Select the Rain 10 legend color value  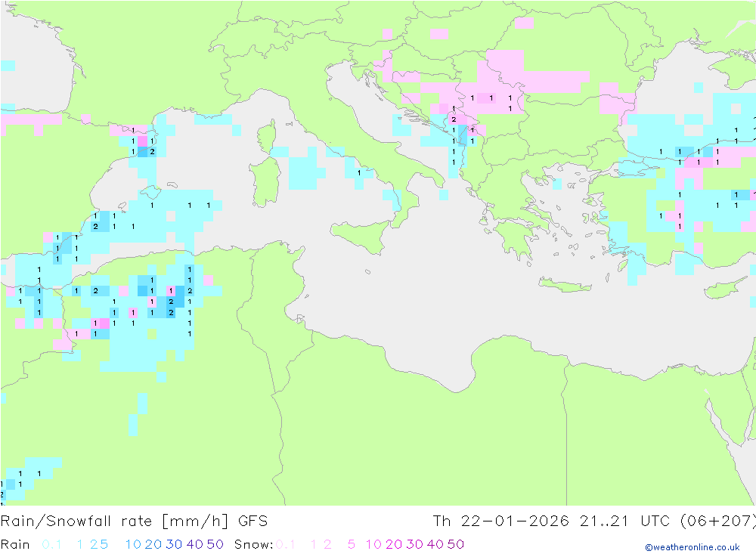[133, 544]
